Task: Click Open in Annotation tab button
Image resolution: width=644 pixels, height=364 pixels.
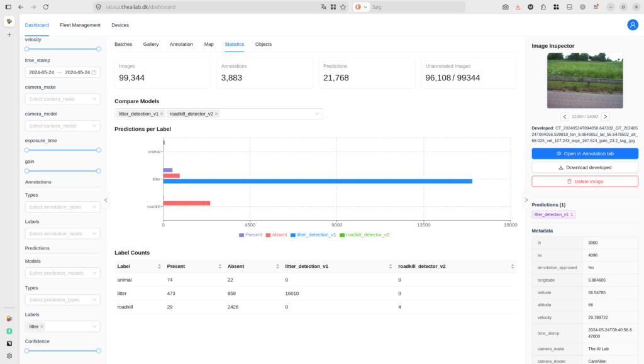Action: (x=585, y=153)
